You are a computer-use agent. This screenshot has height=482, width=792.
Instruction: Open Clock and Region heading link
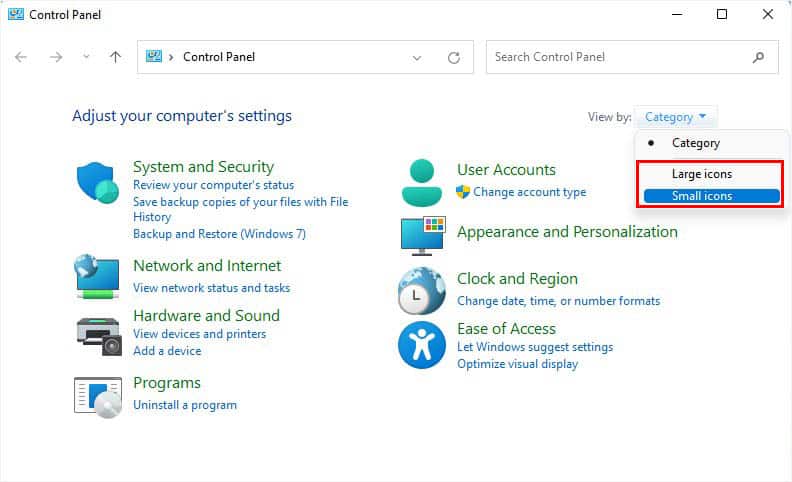pos(517,279)
